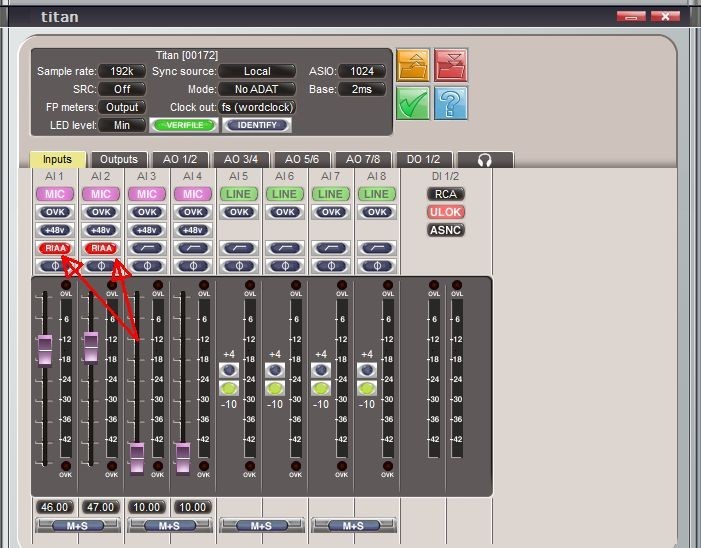Viewport: 701px width, 548px height.
Task: Switch to the Outputs tab
Action: pyautogui.click(x=119, y=160)
